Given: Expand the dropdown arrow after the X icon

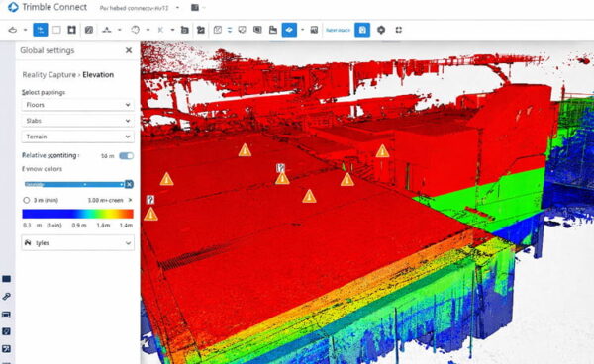Looking at the screenshot, I should pyautogui.click(x=172, y=30).
